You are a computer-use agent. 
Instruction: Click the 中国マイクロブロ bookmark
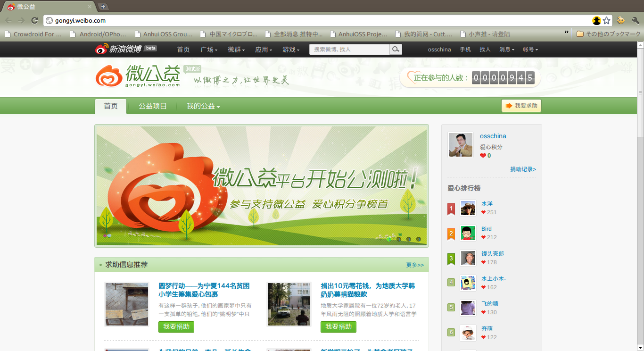coord(229,34)
